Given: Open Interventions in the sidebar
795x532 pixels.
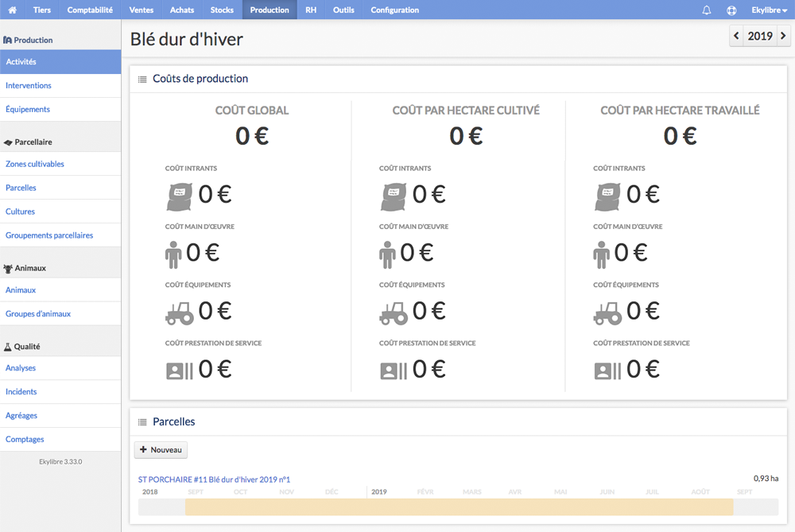Looking at the screenshot, I should pos(60,86).
